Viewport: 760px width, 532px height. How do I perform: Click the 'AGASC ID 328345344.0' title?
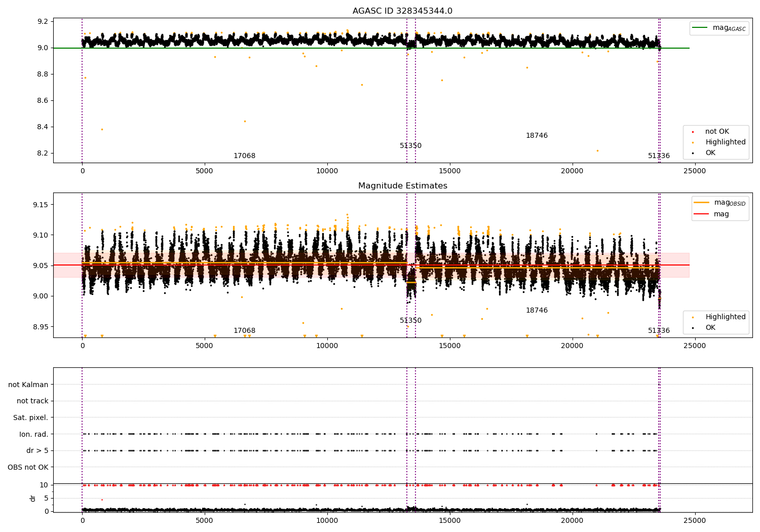point(402,11)
